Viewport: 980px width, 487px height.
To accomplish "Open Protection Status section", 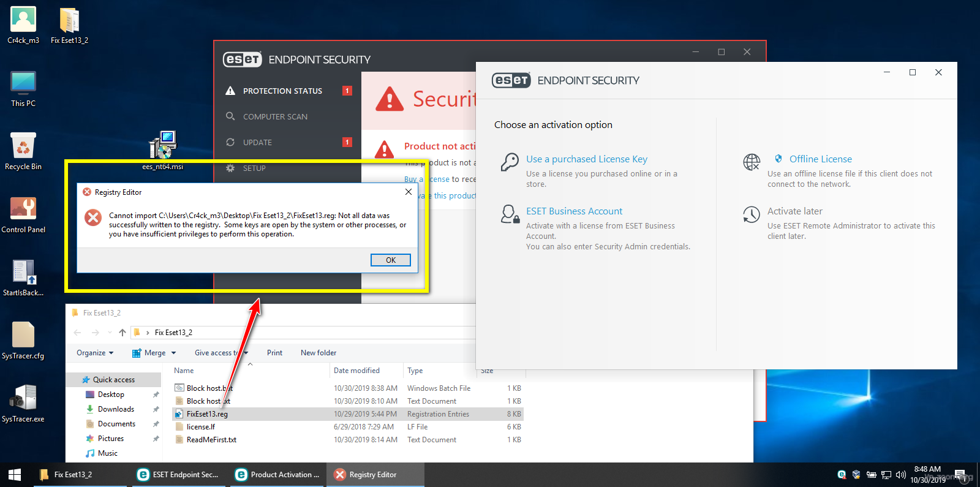I will pyautogui.click(x=282, y=91).
